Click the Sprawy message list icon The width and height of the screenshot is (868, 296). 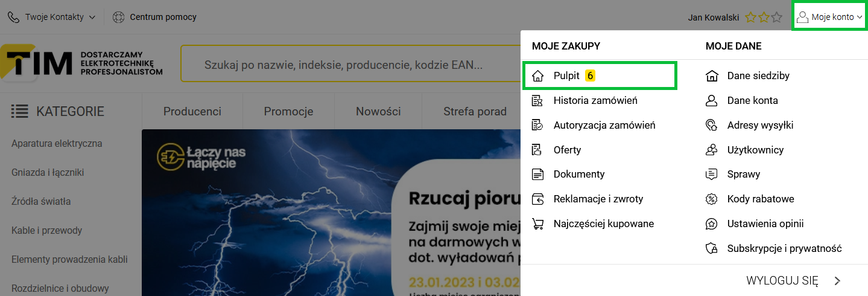712,174
